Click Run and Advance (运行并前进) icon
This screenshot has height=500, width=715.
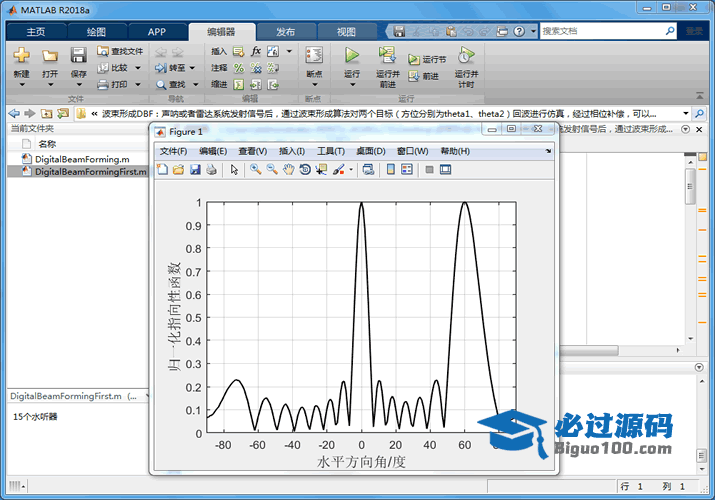pos(387,55)
